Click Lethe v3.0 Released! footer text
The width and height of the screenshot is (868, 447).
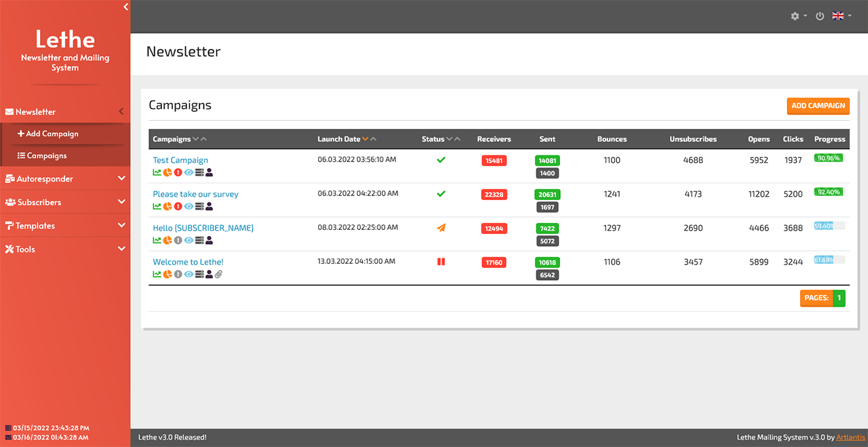point(172,438)
